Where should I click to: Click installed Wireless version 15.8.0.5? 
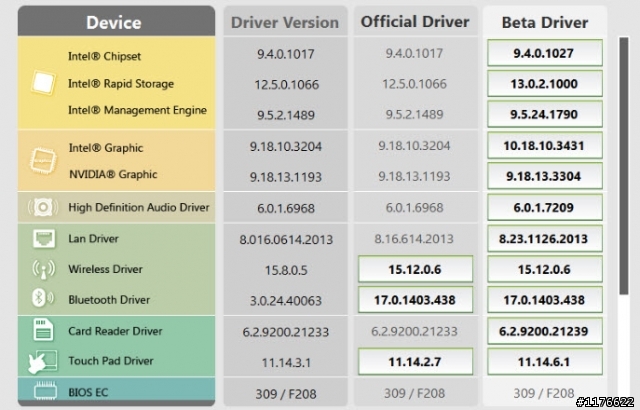click(286, 270)
